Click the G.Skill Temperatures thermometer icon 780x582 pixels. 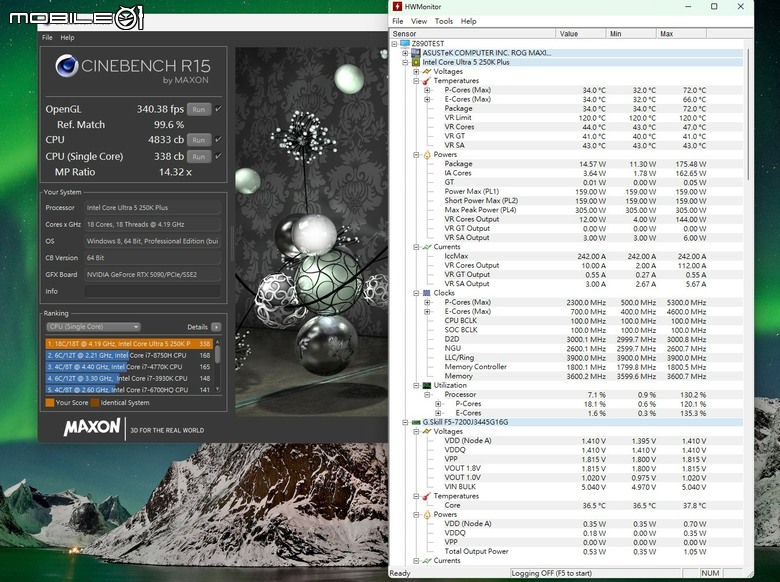pyautogui.click(x=426, y=496)
